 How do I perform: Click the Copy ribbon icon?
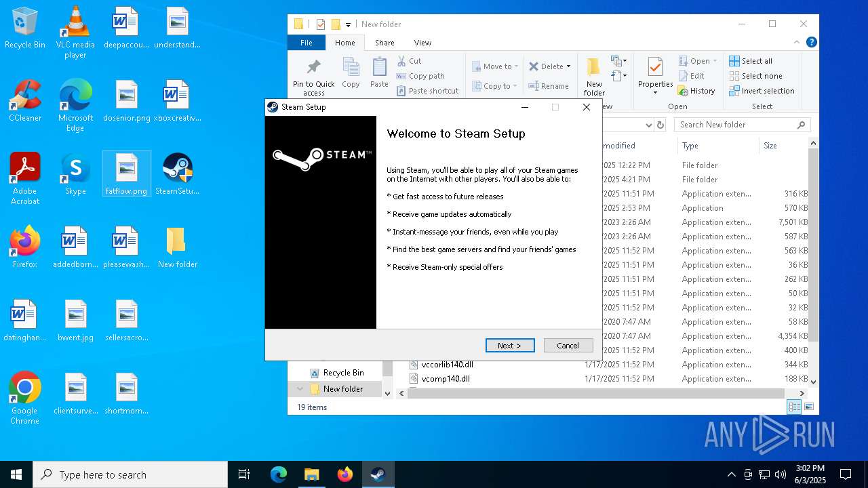(x=351, y=73)
